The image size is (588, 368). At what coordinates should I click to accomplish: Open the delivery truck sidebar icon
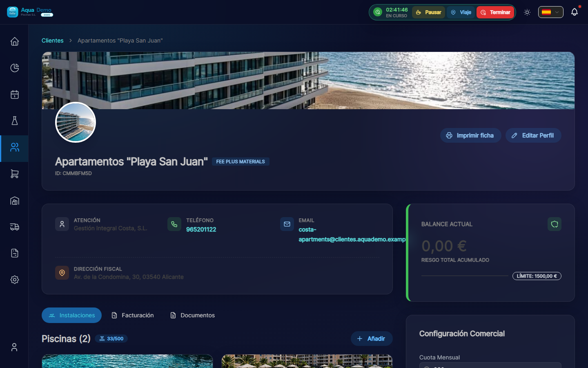[x=15, y=227]
